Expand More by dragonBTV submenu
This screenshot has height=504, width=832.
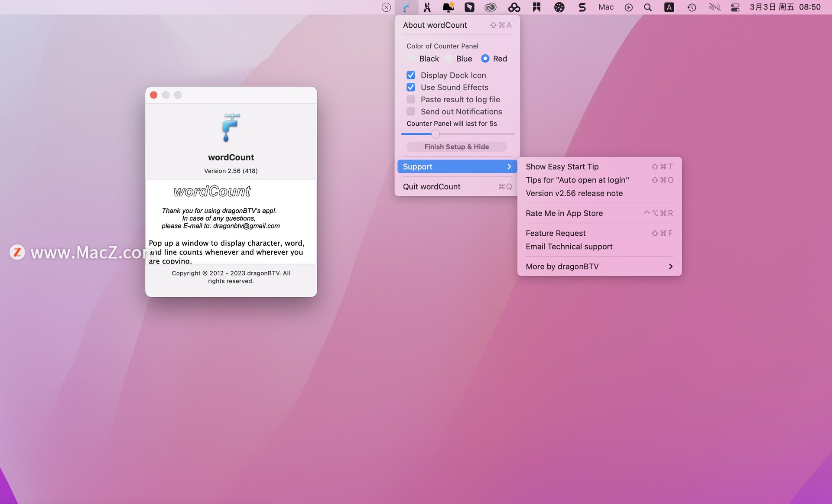tap(599, 267)
